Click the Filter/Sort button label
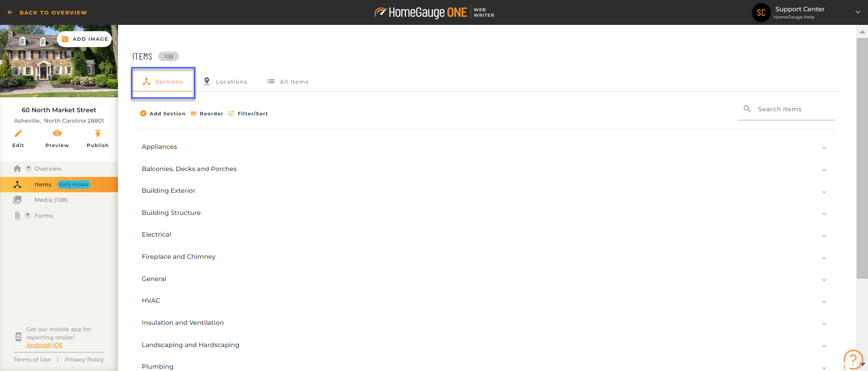This screenshot has height=371, width=868. pos(253,114)
